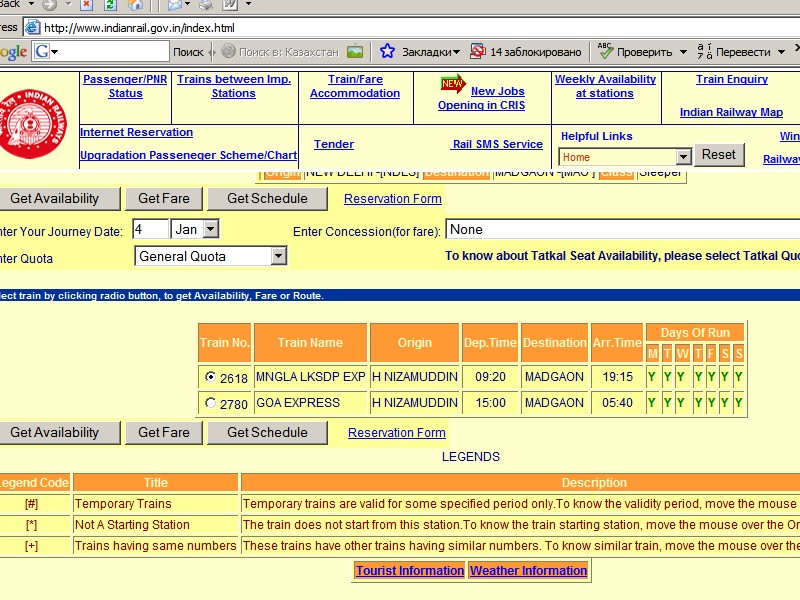Open the Passenger/PNR Status menu link

126,86
